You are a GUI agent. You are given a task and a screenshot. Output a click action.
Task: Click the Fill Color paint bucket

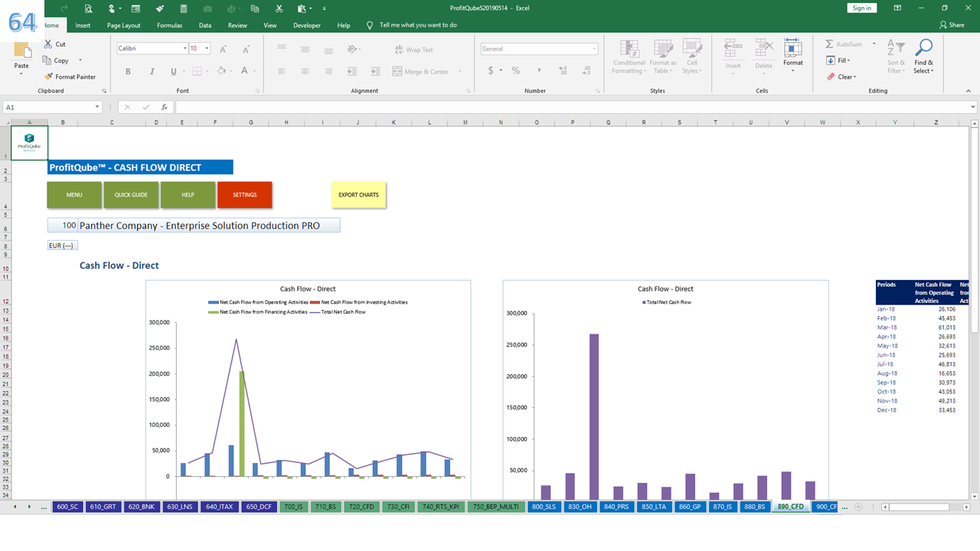(x=221, y=71)
